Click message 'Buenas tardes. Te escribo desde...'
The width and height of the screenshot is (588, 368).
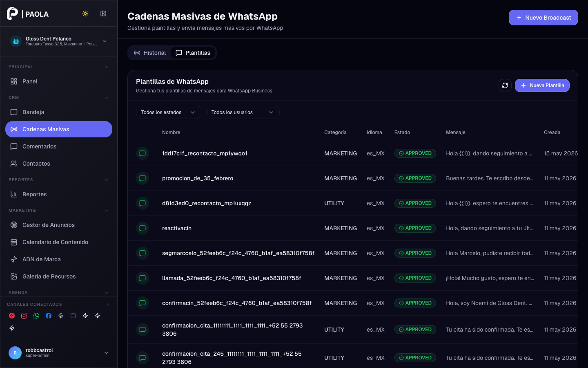pos(490,178)
